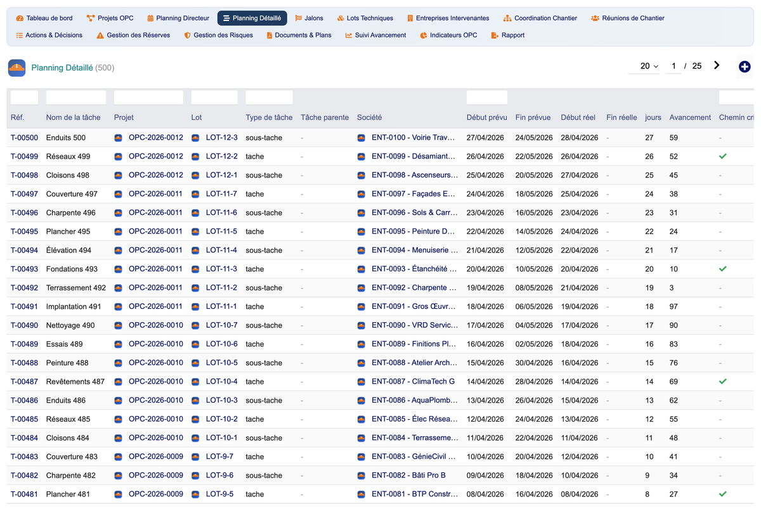The height and width of the screenshot is (532, 761).
Task: Open the rows-per-page dropdown showing 20
Action: [644, 66]
